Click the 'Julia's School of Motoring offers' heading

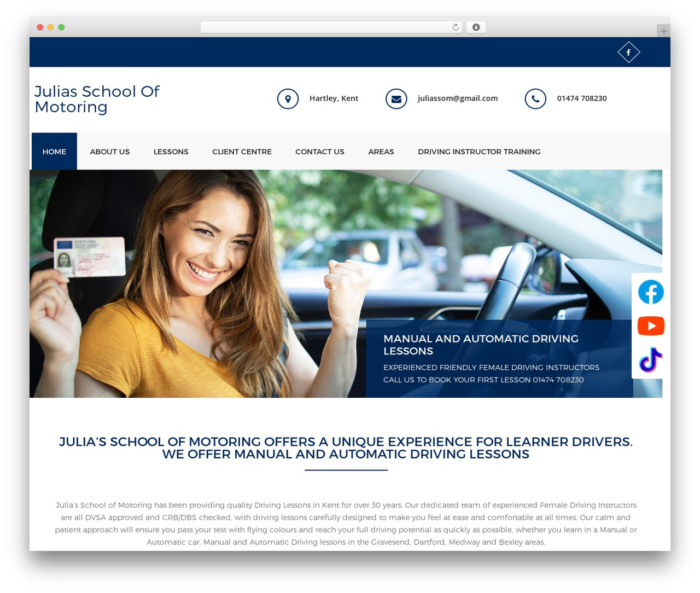click(346, 448)
